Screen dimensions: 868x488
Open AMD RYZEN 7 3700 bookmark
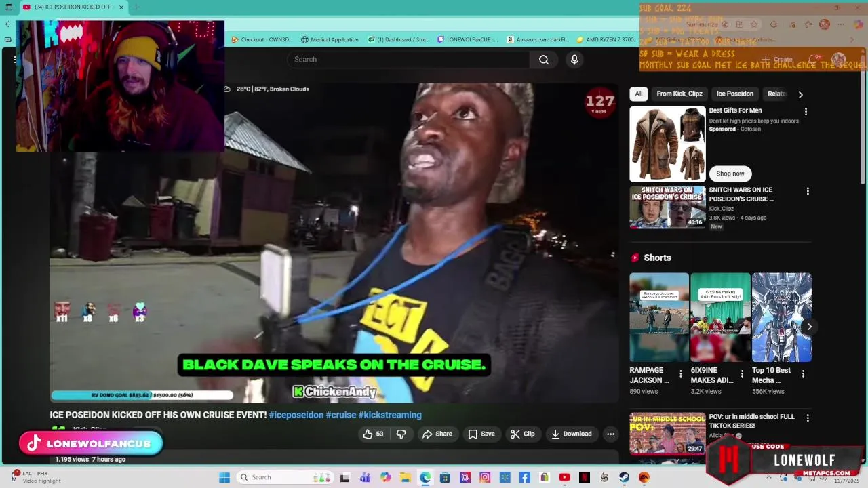(x=607, y=39)
